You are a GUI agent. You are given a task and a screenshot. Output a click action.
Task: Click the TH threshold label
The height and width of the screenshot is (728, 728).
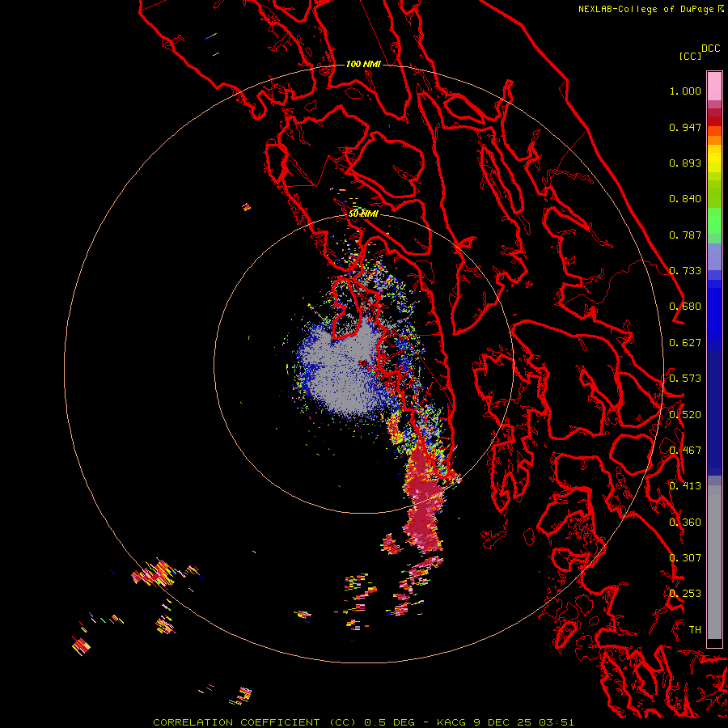click(695, 630)
